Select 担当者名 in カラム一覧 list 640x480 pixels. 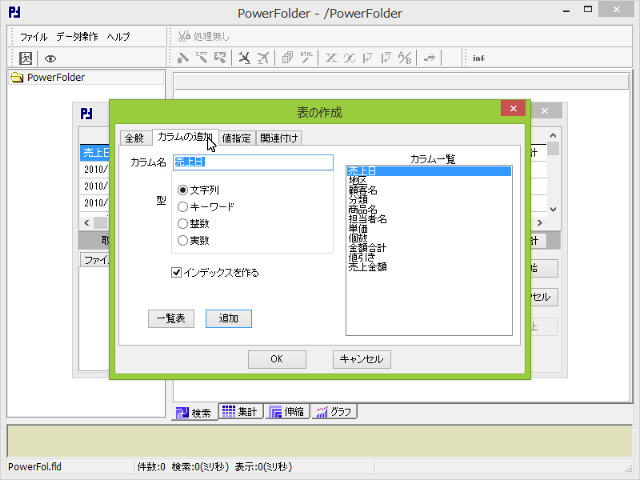coord(429,219)
